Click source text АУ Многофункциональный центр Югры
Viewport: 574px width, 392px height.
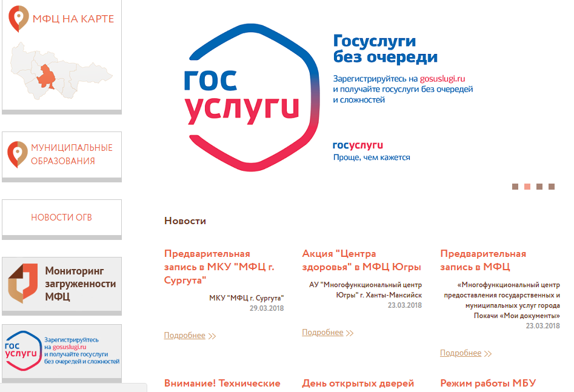(x=365, y=290)
